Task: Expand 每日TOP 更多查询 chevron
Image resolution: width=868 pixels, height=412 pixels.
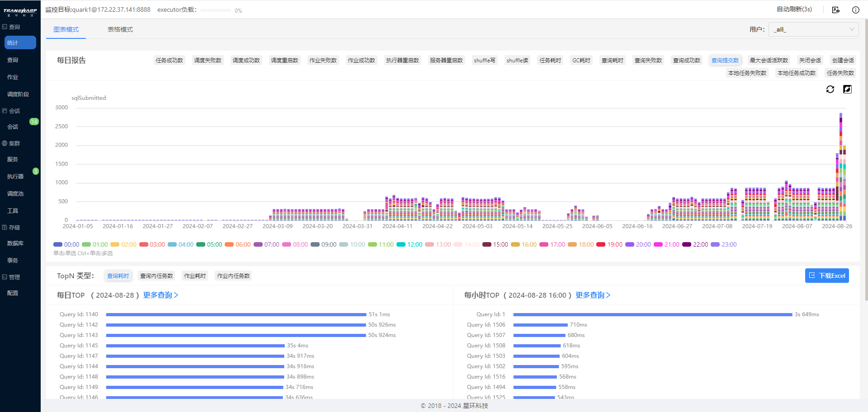Action: click(176, 295)
